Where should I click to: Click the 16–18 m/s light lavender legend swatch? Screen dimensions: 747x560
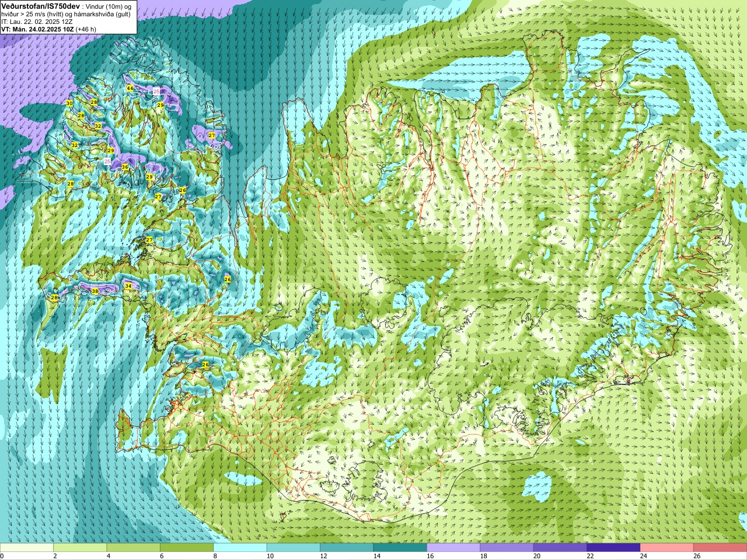click(453, 548)
